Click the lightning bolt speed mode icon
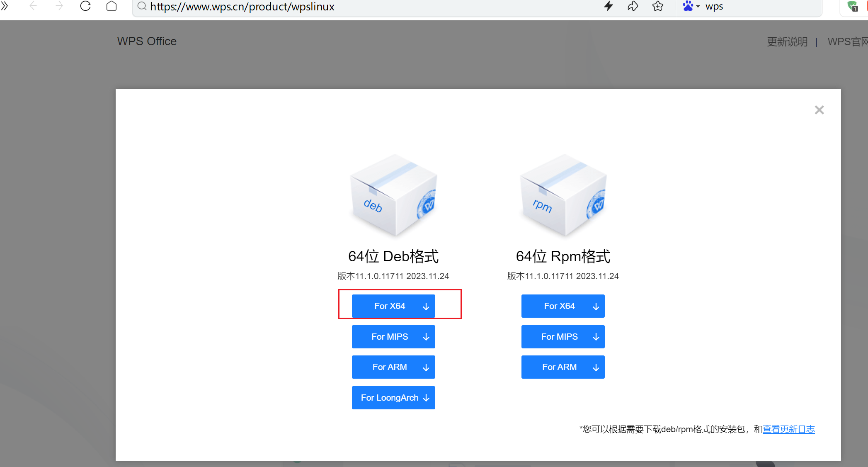Image resolution: width=868 pixels, height=467 pixels. [609, 6]
